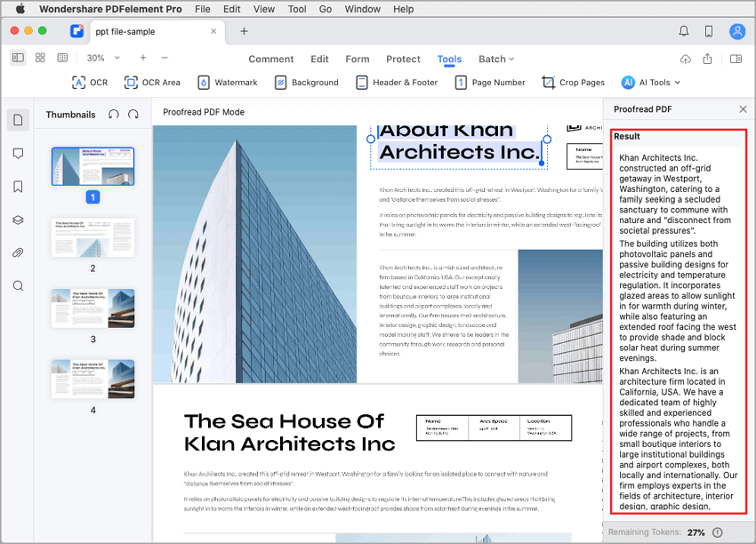Open the Window menu in menu bar

click(362, 9)
